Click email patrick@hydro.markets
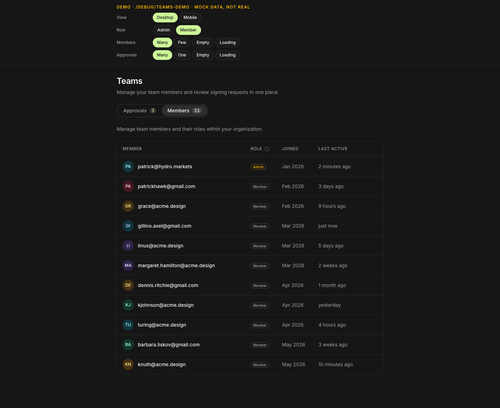500x408 pixels. coord(165,166)
